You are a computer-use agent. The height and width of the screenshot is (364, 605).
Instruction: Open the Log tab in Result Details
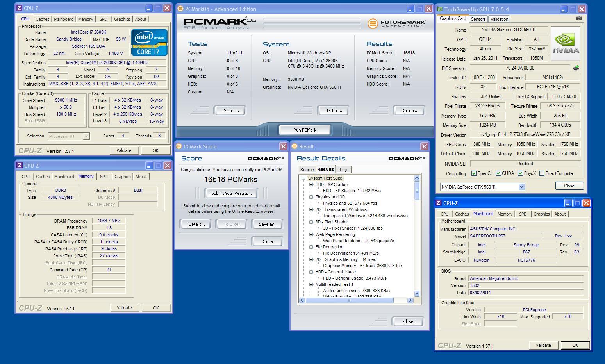click(343, 170)
